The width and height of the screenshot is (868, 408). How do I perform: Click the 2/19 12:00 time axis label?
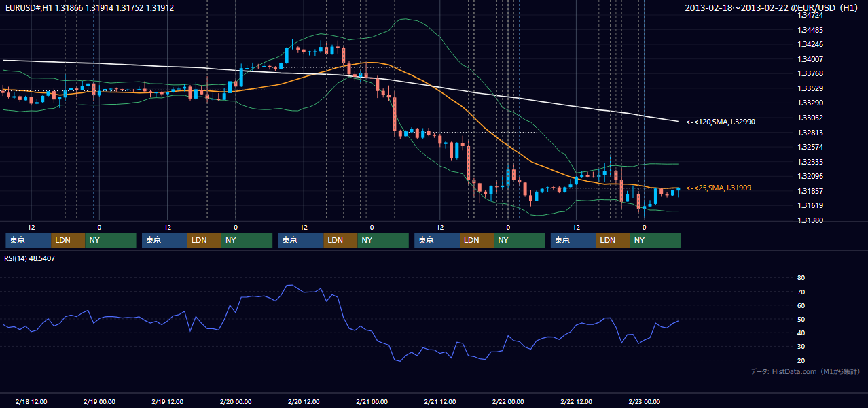[x=168, y=401]
